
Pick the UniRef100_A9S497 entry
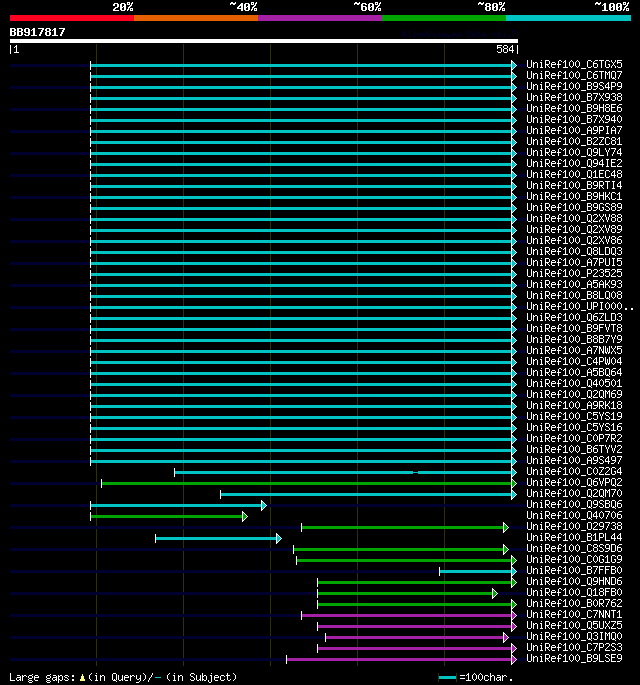pyautogui.click(x=574, y=460)
